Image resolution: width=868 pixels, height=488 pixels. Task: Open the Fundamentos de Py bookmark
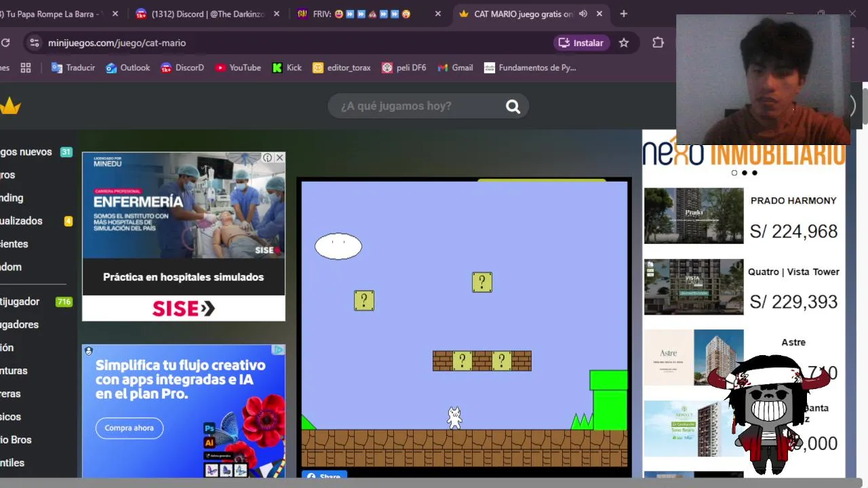pyautogui.click(x=530, y=68)
